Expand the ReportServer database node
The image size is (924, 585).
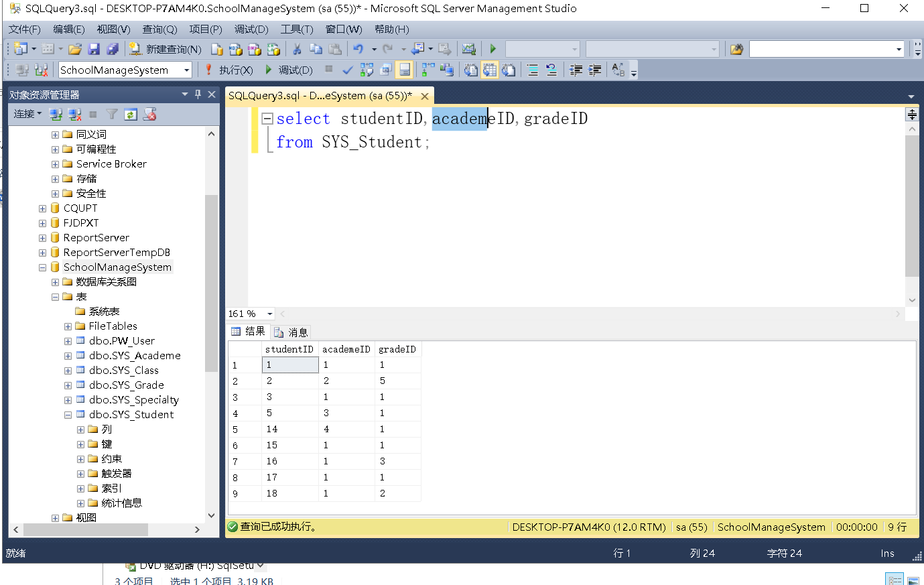42,238
